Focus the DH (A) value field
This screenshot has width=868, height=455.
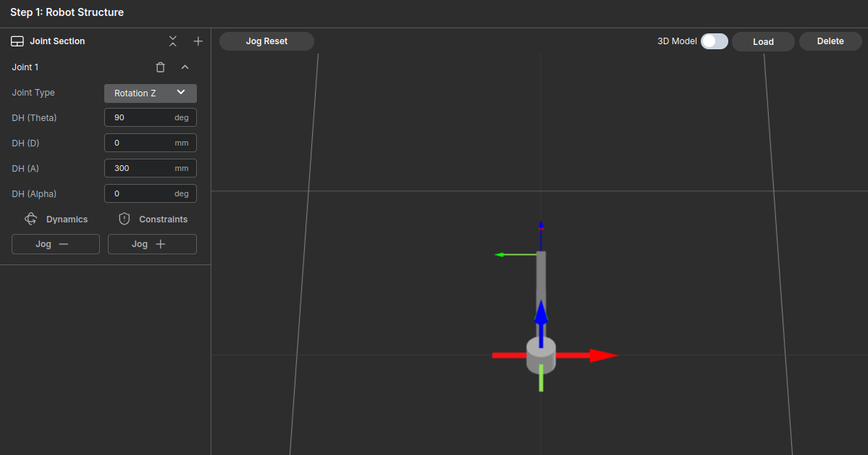point(141,168)
